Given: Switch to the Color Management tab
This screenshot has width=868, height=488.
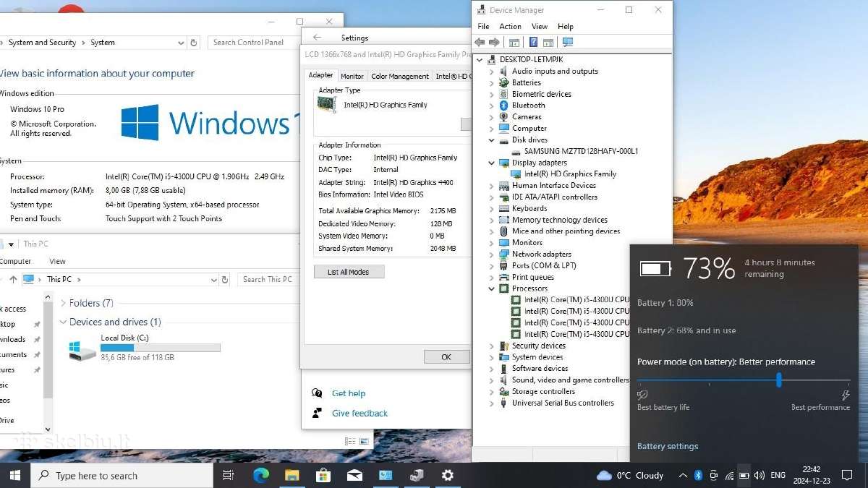Looking at the screenshot, I should [400, 76].
